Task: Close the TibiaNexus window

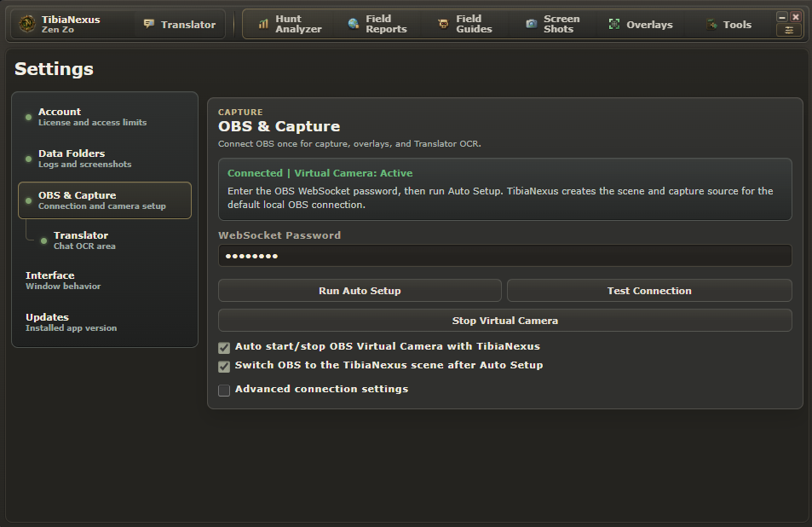Action: (x=796, y=17)
